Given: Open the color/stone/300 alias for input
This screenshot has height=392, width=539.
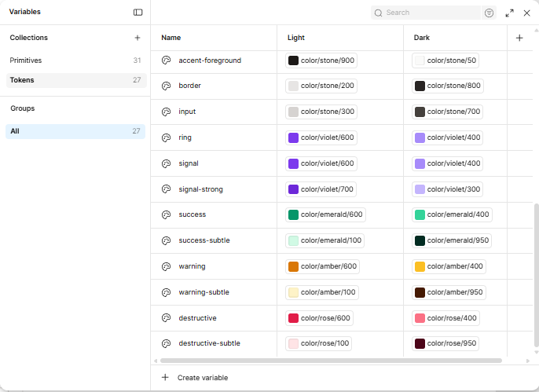Looking at the screenshot, I should pyautogui.click(x=321, y=112).
